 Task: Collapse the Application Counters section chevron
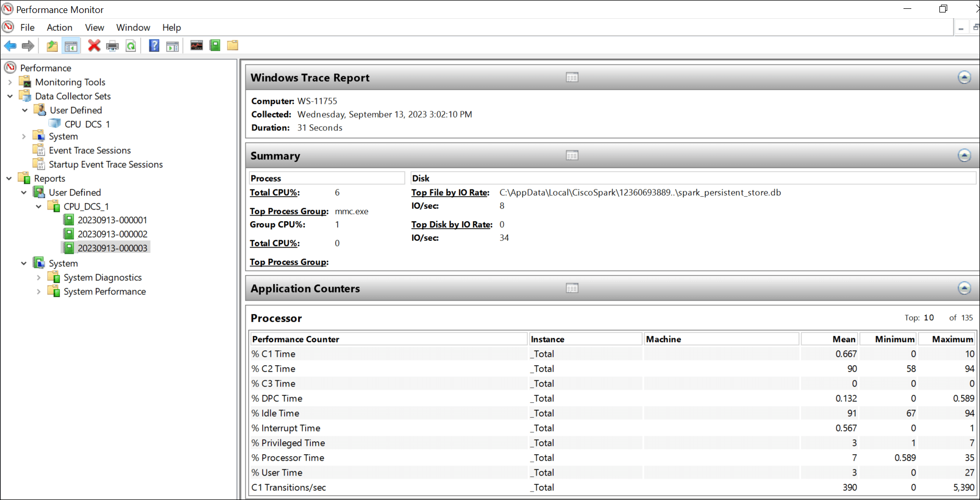coord(964,288)
